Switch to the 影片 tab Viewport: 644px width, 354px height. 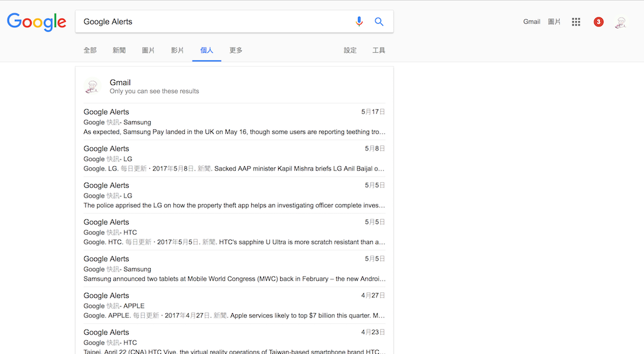177,50
